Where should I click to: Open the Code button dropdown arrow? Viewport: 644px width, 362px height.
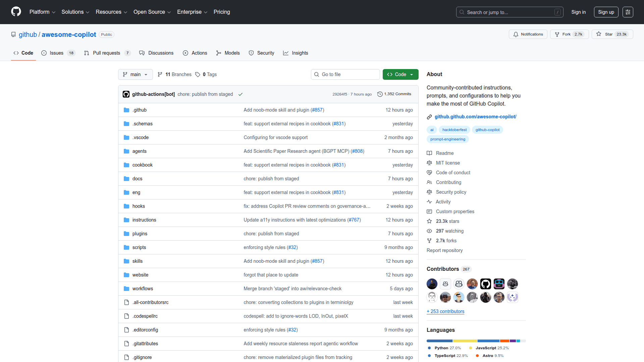point(412,74)
